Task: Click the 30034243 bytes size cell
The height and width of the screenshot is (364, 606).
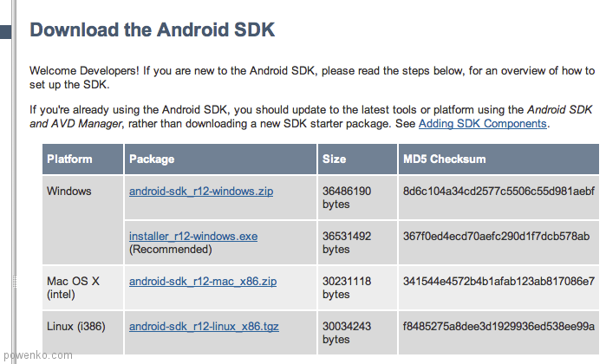Action: pos(357,333)
